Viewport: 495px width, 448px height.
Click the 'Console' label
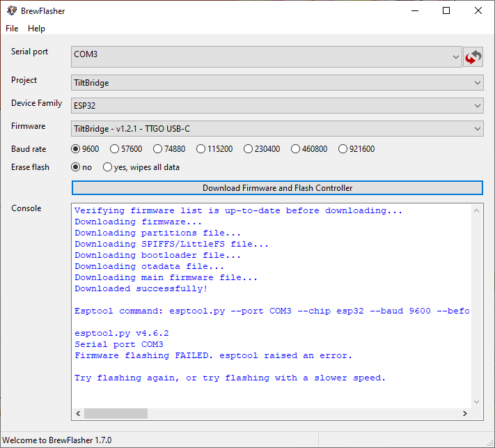(26, 208)
